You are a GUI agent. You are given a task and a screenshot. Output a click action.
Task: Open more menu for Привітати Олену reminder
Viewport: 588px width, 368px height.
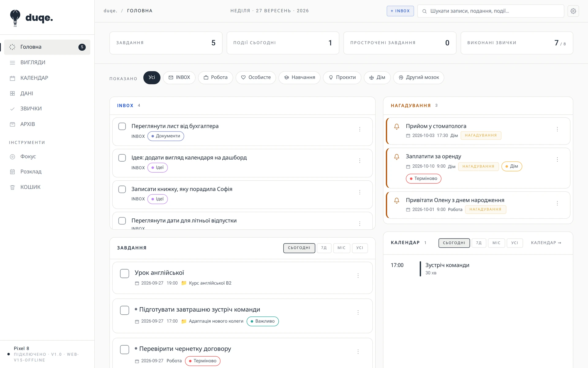pos(557,203)
